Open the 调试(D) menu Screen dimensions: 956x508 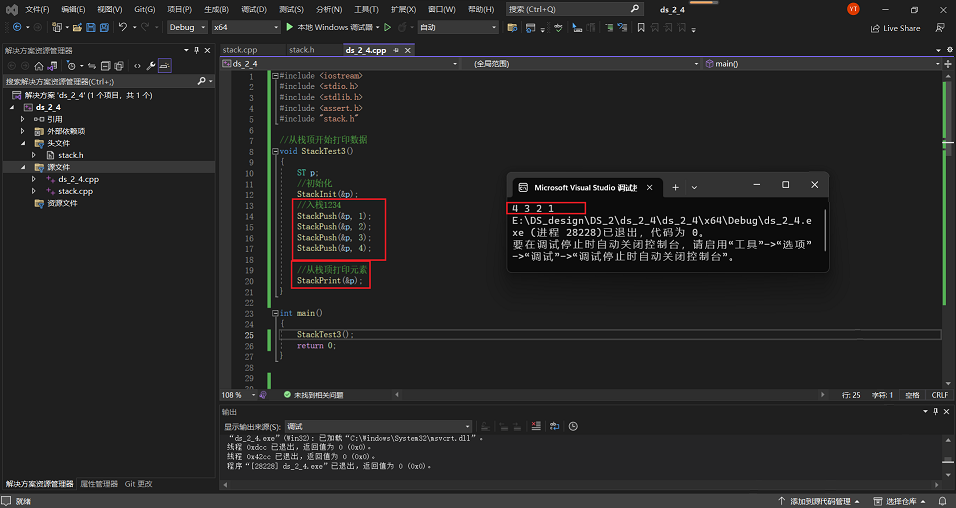pyautogui.click(x=254, y=9)
